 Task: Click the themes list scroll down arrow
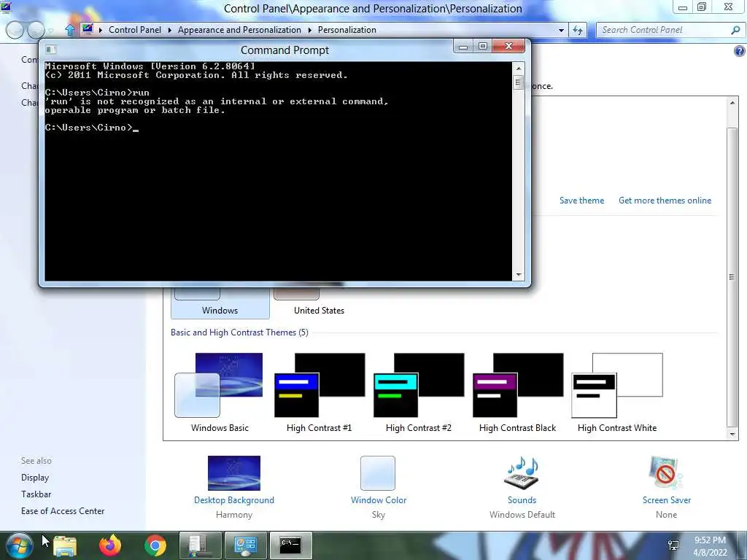pos(732,435)
